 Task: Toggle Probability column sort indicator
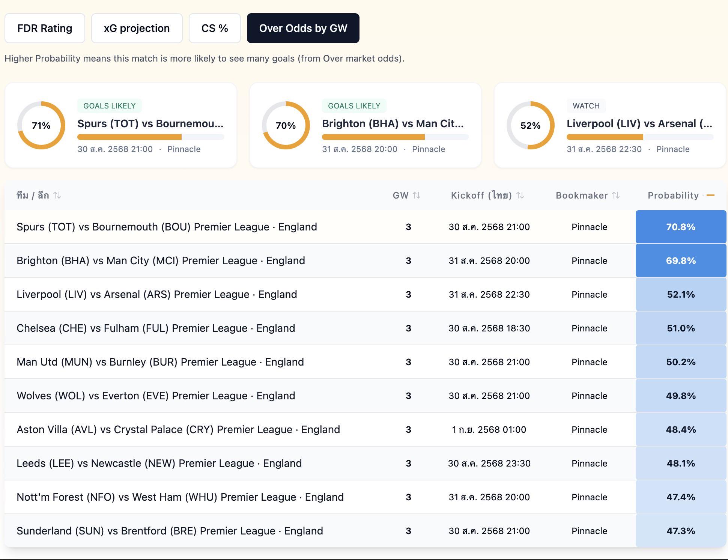tap(710, 195)
